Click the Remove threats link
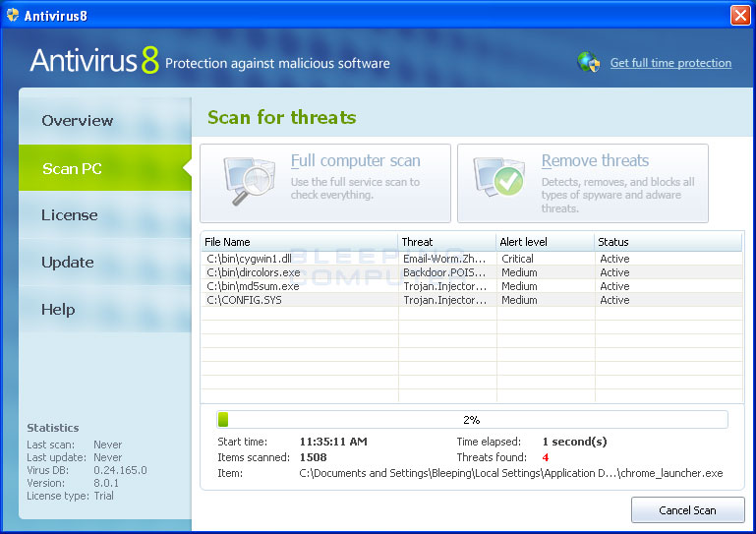The width and height of the screenshot is (756, 534). click(595, 160)
